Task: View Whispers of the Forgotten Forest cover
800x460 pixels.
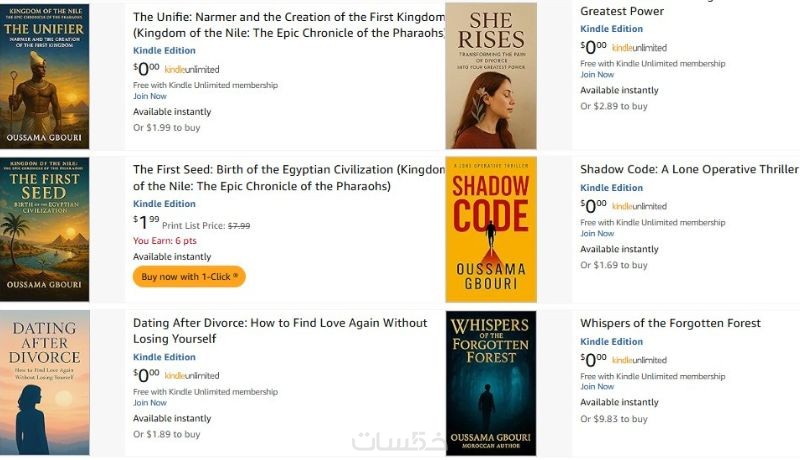Action: pos(490,383)
